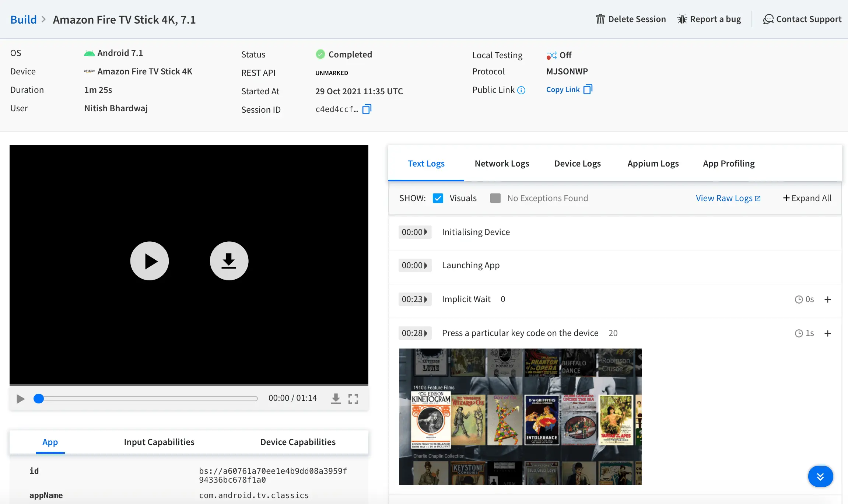The height and width of the screenshot is (504, 848).
Task: Play the session video recording
Action: coord(150,261)
